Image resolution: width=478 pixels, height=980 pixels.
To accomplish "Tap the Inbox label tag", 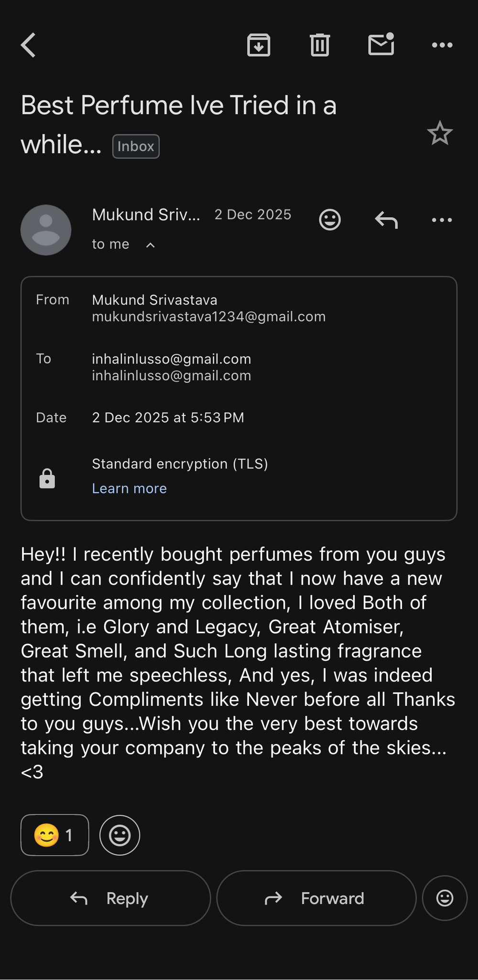I will click(136, 147).
